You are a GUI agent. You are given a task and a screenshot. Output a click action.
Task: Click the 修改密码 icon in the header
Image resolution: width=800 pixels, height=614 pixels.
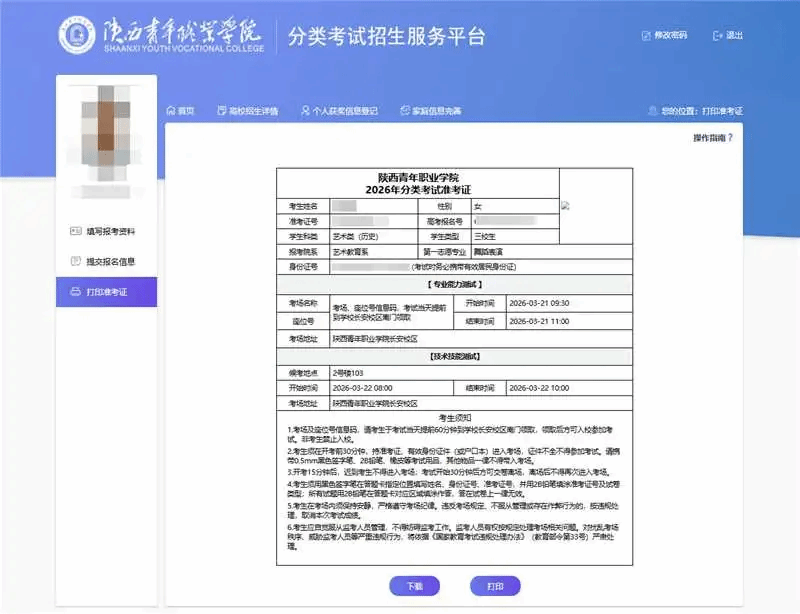pyautogui.click(x=645, y=35)
